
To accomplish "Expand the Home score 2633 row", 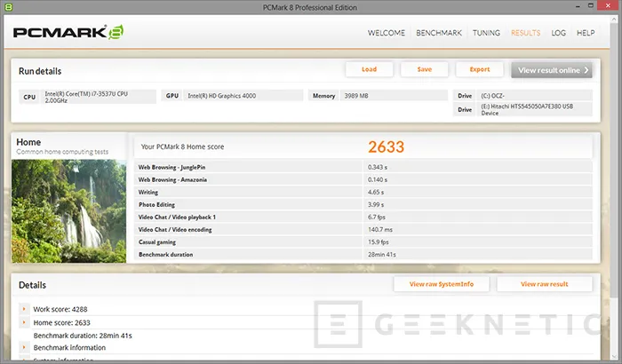I will click(24, 322).
